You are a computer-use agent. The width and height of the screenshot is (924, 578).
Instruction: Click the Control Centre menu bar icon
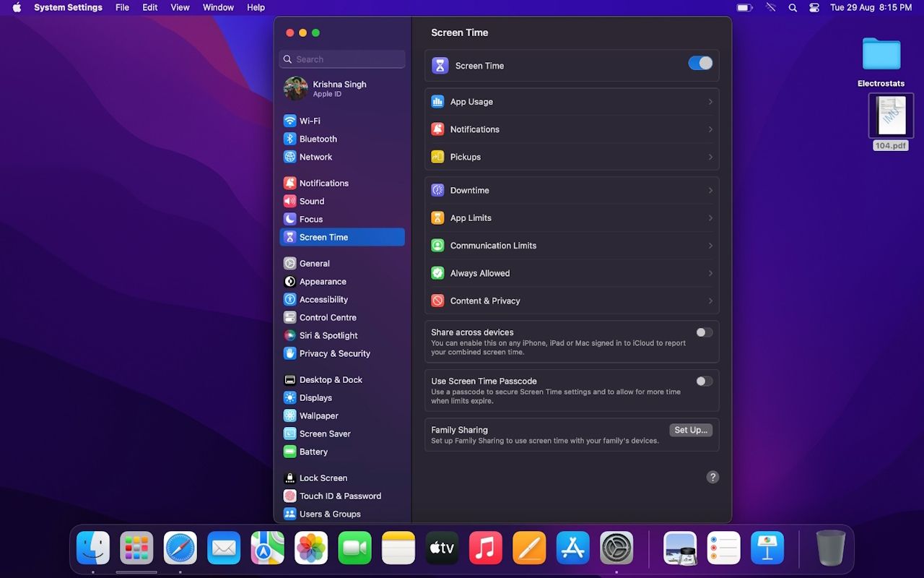[x=814, y=7]
